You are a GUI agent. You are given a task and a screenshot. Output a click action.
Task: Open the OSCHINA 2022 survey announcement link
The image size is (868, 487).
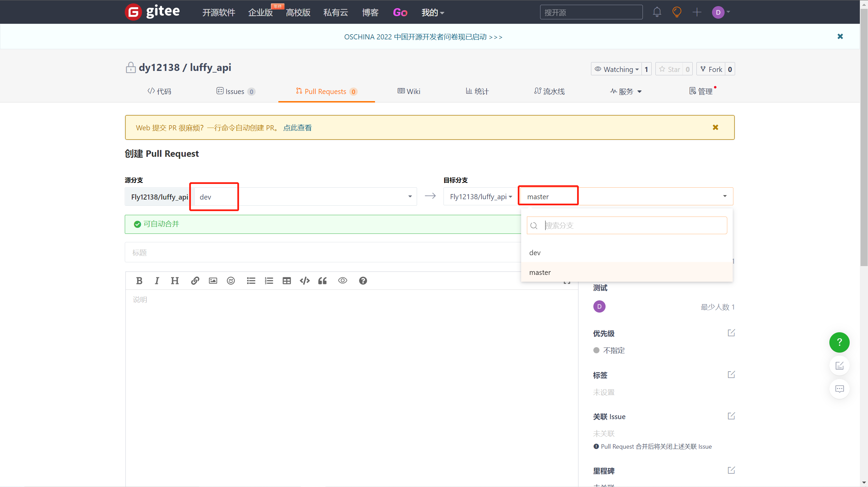(423, 37)
